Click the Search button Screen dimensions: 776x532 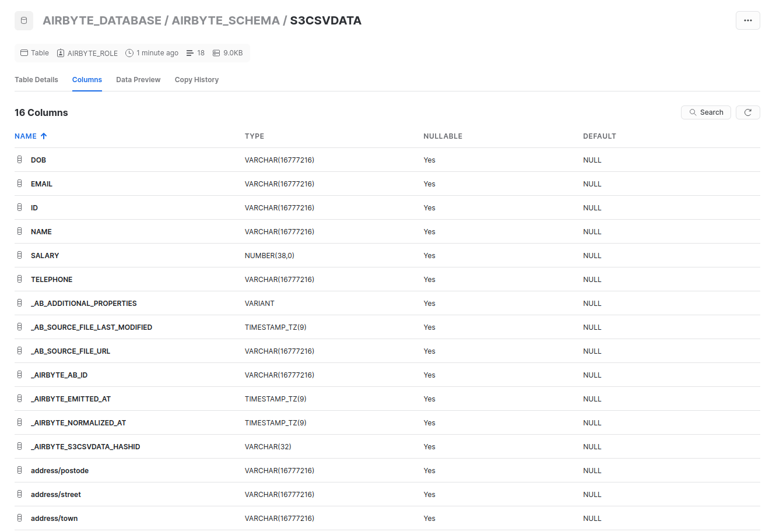(x=706, y=112)
